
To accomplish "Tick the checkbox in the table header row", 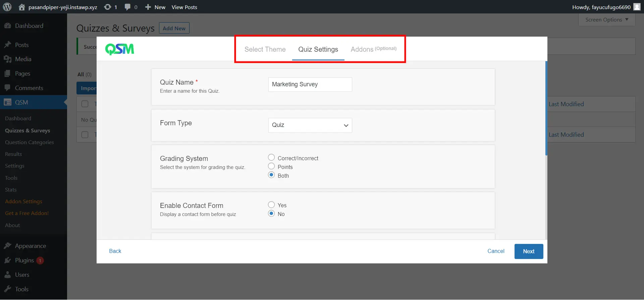I will [85, 104].
